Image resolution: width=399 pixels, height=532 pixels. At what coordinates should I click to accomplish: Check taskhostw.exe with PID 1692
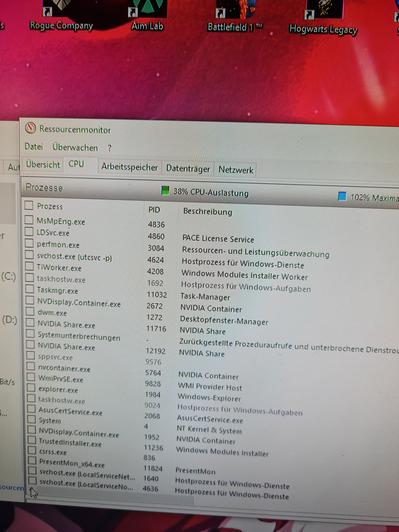coord(30,277)
